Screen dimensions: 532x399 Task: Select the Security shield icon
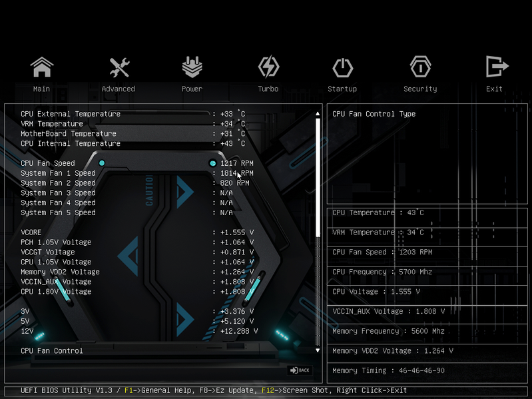tap(420, 67)
